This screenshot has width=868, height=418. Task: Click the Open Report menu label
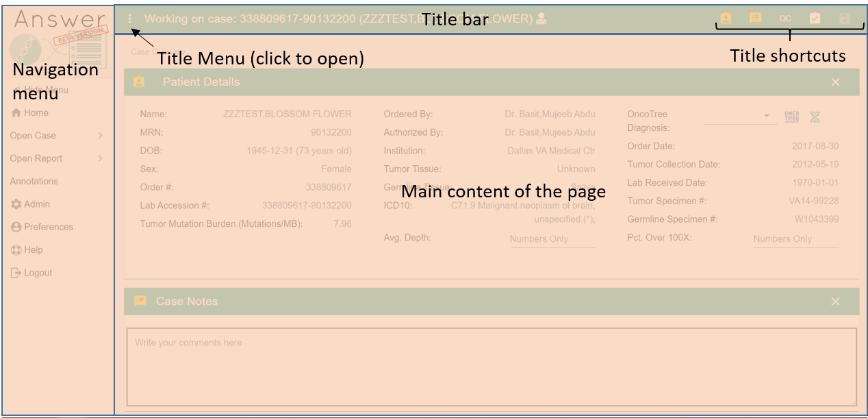[x=36, y=158]
